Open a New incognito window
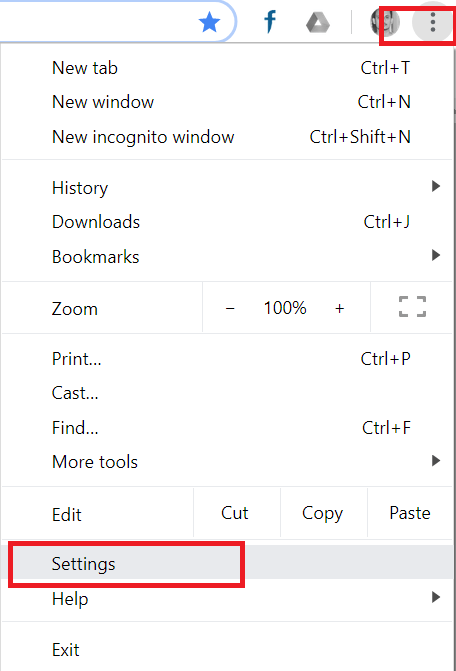This screenshot has width=456, height=671. coord(227,137)
